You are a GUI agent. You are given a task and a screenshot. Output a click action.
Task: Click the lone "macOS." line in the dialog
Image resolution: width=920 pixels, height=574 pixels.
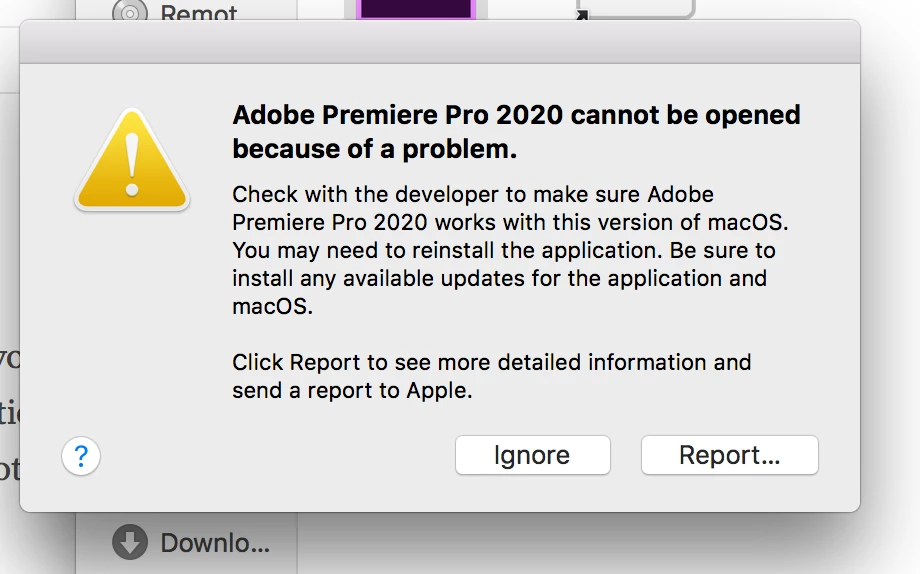[273, 307]
